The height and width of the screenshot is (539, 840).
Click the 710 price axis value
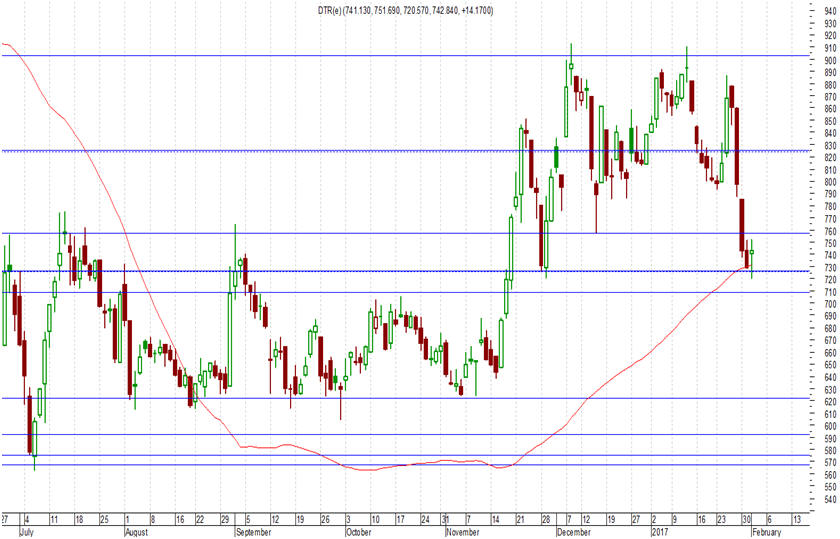point(830,292)
